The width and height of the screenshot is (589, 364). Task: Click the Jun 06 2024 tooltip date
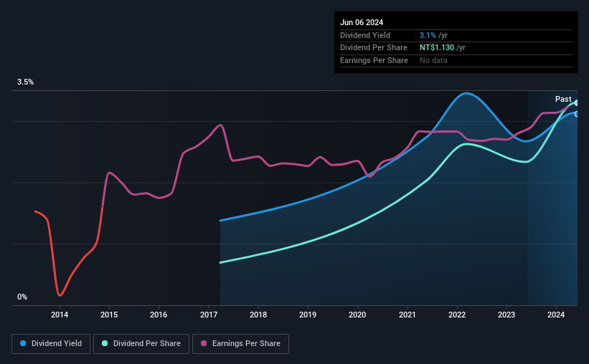click(362, 22)
